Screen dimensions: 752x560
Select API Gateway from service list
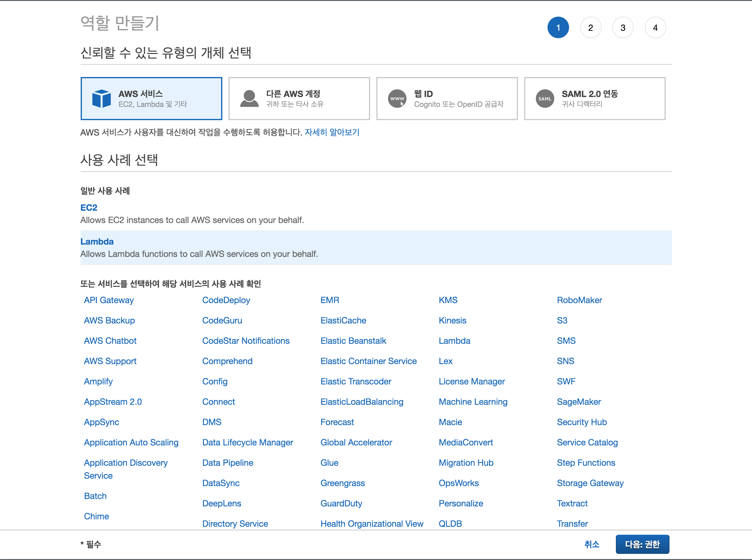click(x=109, y=300)
